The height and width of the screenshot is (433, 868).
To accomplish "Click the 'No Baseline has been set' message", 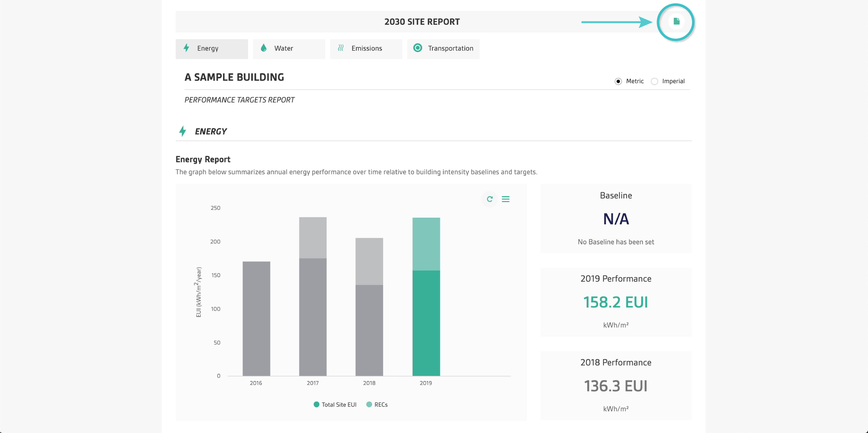I will [616, 242].
